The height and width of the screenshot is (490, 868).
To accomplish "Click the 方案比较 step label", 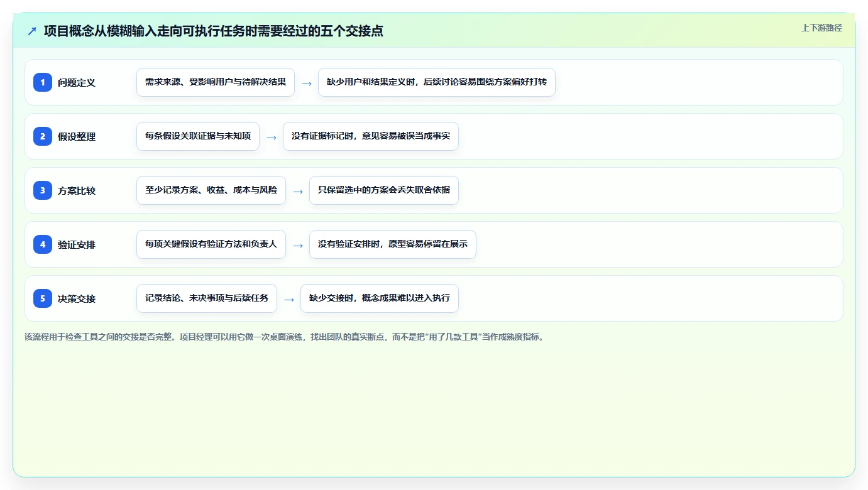I will point(77,190).
